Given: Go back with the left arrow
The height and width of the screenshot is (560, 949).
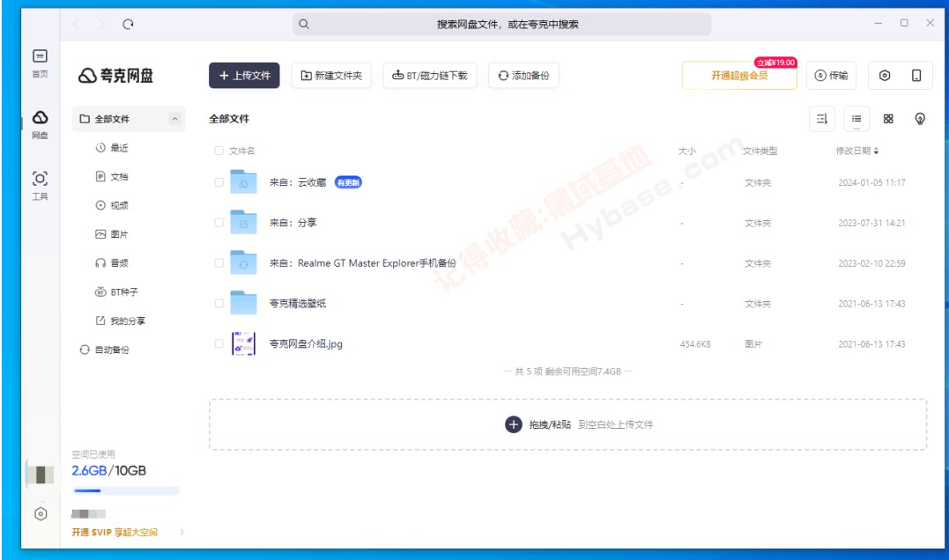Looking at the screenshot, I should tap(76, 24).
